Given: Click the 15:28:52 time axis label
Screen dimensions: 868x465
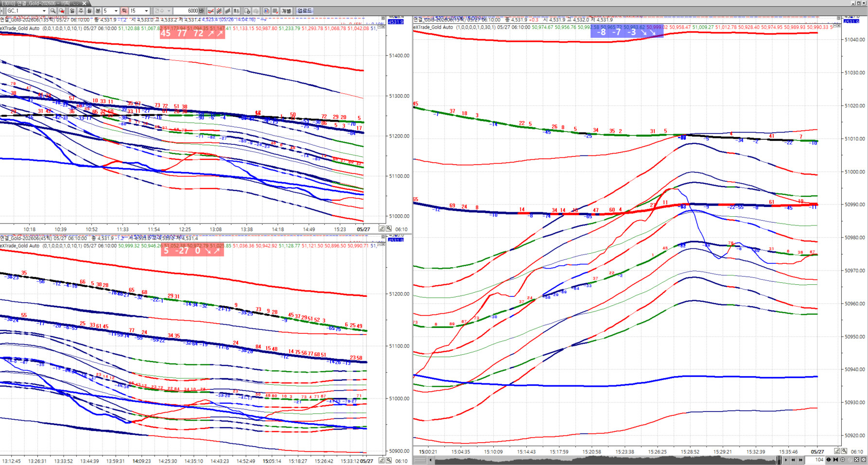Looking at the screenshot, I should [690, 452].
